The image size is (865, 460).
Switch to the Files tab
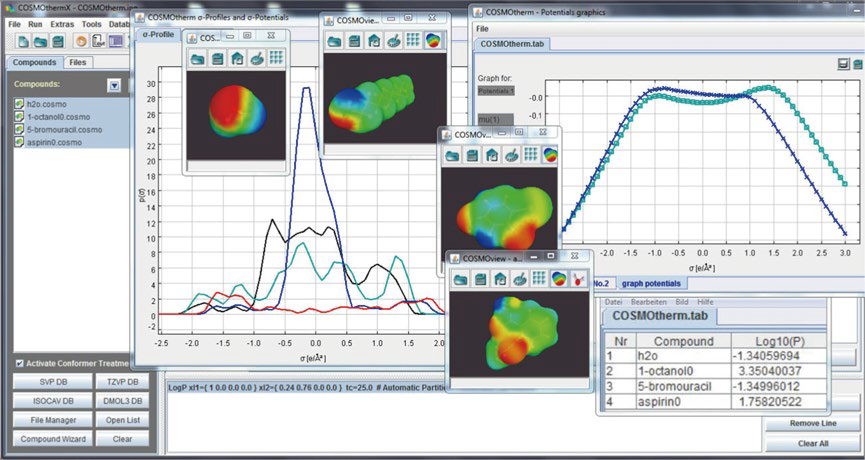[x=78, y=62]
